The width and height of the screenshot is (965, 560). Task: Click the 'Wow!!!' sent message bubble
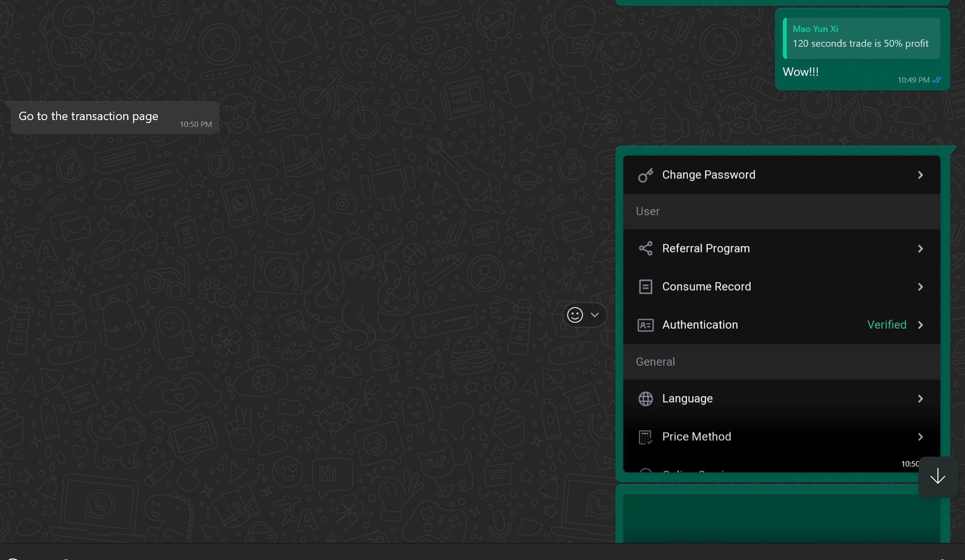(801, 72)
